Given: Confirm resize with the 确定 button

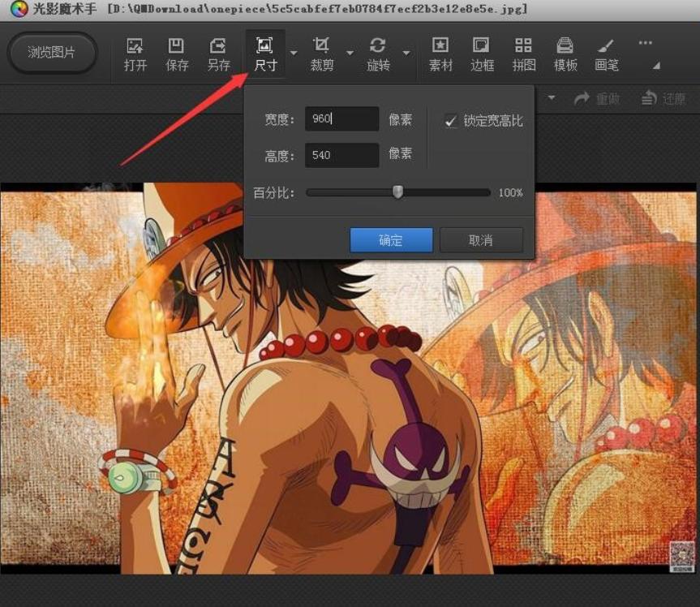Looking at the screenshot, I should [x=391, y=240].
